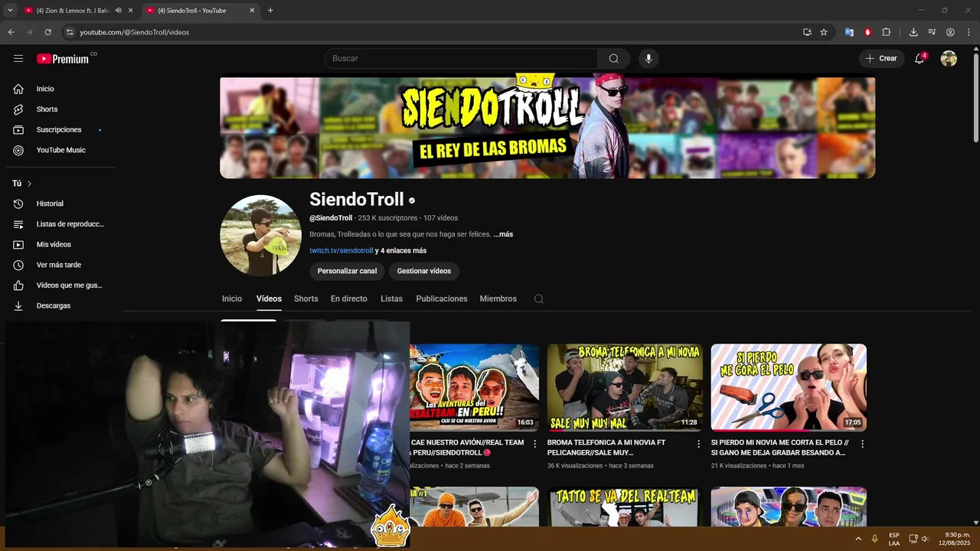Open the 'y 4 enlaces más' links
Viewport: 980px width, 551px height.
pos(400,251)
